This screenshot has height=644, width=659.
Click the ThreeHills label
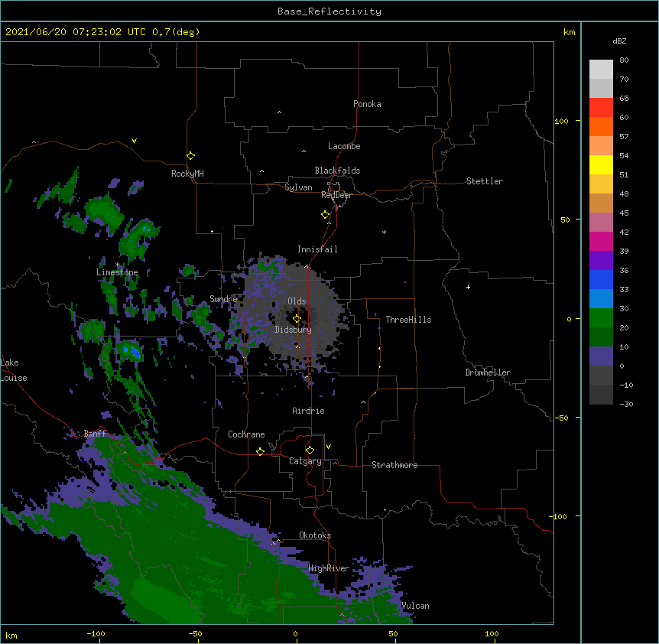tap(408, 320)
